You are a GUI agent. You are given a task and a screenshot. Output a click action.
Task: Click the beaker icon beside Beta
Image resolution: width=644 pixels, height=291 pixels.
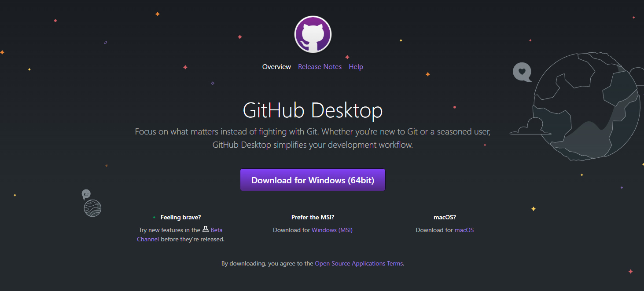tap(205, 229)
